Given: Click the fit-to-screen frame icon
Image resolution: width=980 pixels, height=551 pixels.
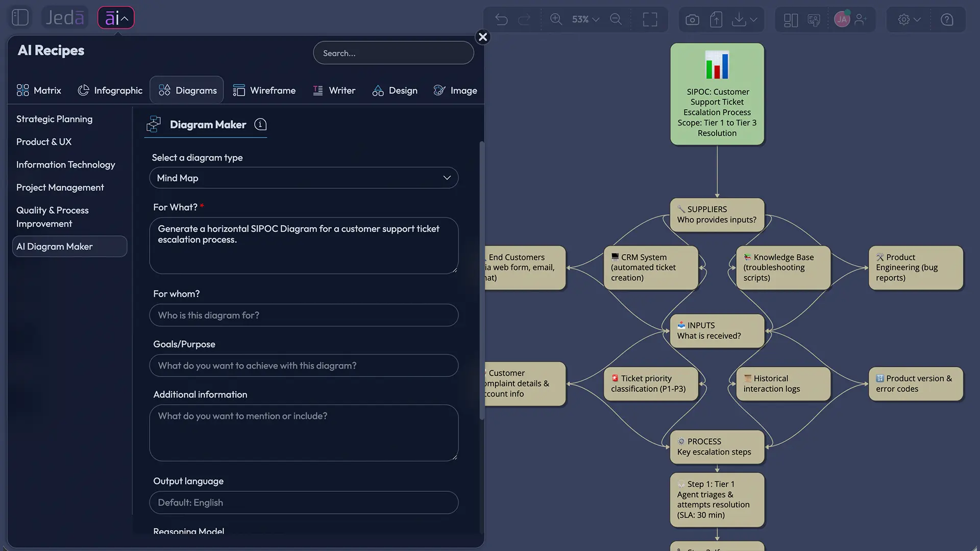Looking at the screenshot, I should click(650, 19).
